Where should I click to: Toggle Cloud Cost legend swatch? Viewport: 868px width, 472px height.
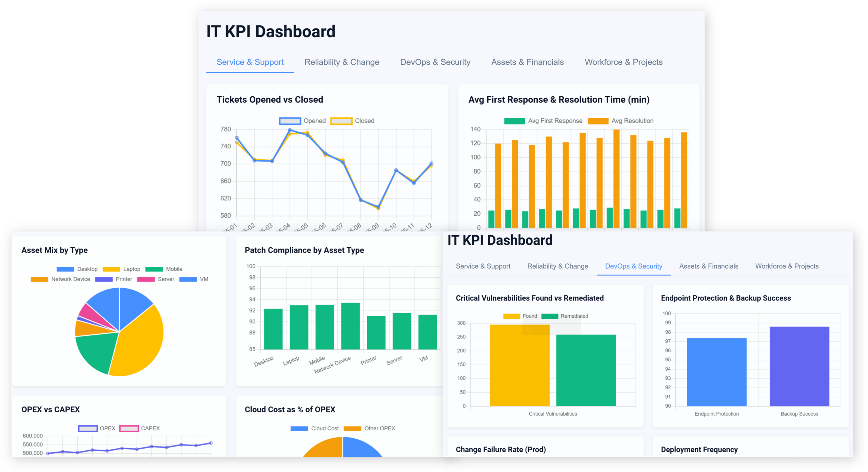pyautogui.click(x=299, y=428)
